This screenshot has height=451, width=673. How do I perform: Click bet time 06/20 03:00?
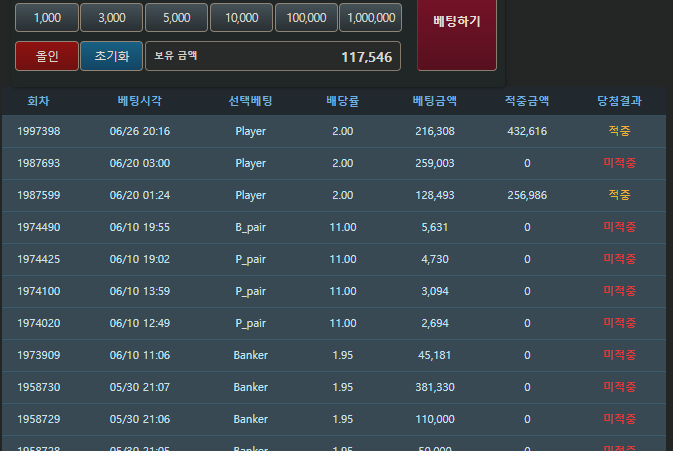click(x=139, y=163)
